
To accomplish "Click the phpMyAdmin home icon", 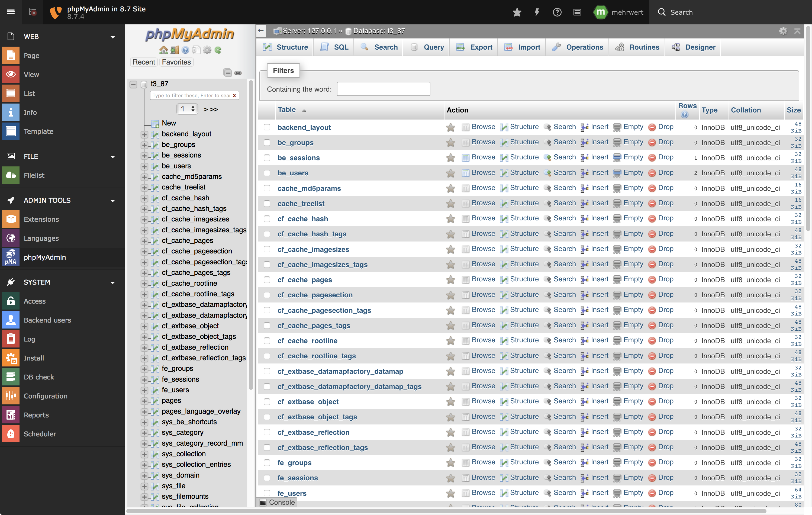I will coord(163,50).
